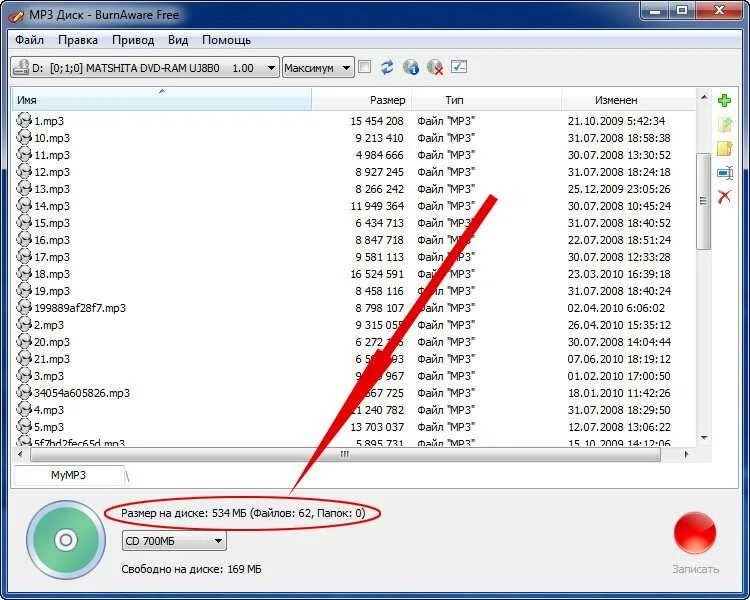Open the Привод menu
This screenshot has height=600, width=750.
[133, 40]
